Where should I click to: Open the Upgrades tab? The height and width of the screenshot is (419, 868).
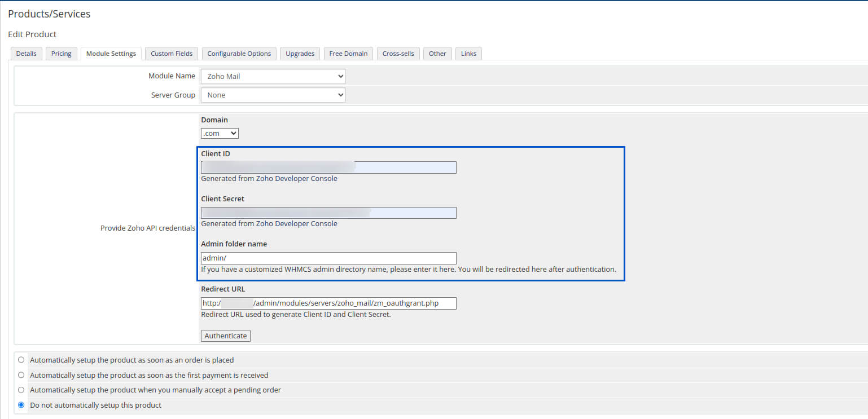(300, 54)
